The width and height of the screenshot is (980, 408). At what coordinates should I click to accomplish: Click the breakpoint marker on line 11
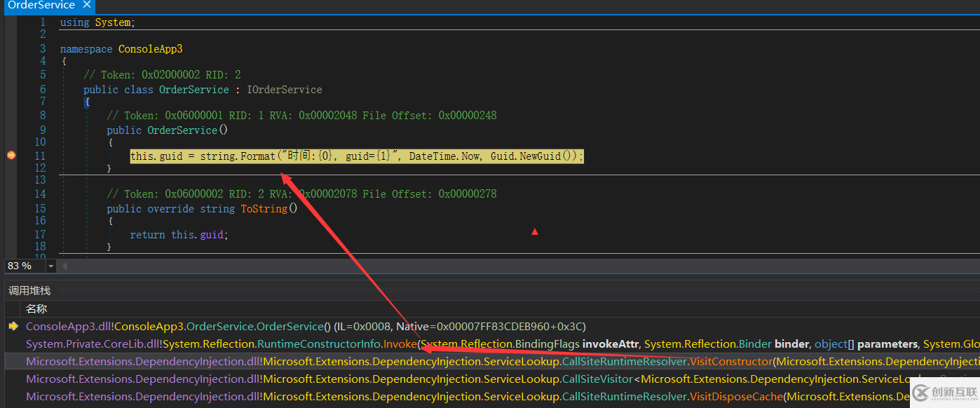[11, 156]
